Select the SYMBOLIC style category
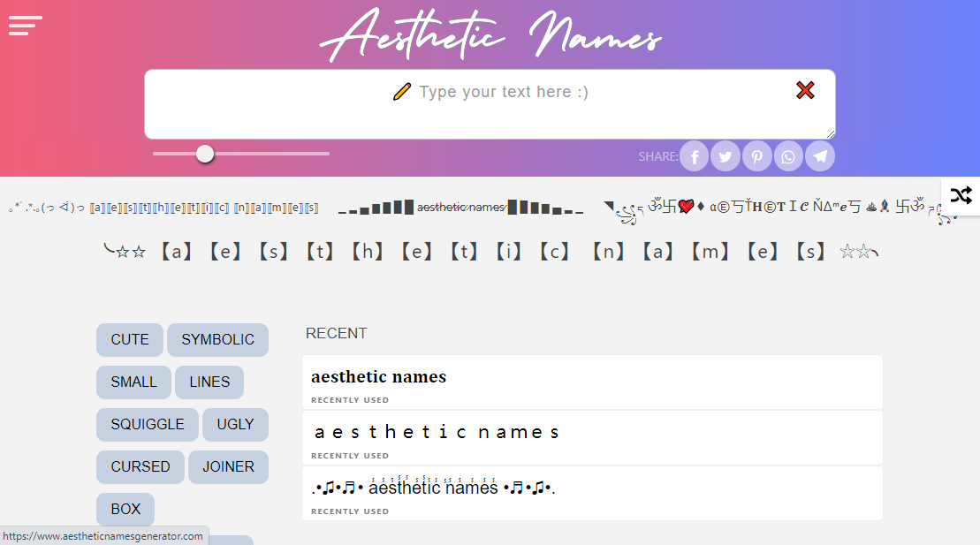980x545 pixels. pos(217,339)
